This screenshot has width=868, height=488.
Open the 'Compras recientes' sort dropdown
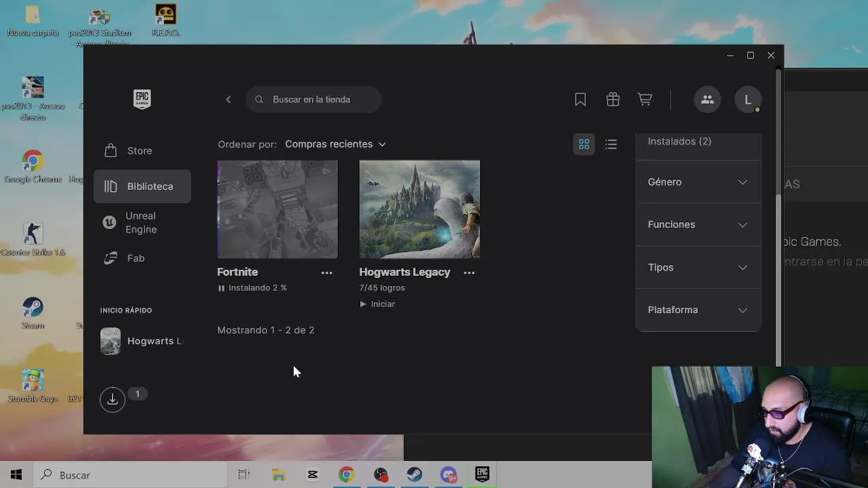tap(335, 144)
